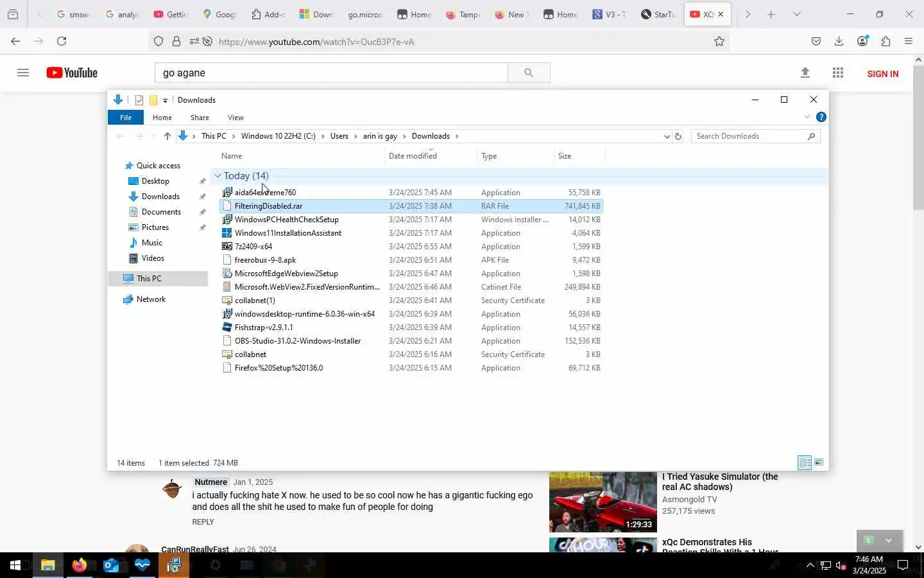This screenshot has width=924, height=578.
Task: Switch to large icons view layout
Action: pos(819,463)
